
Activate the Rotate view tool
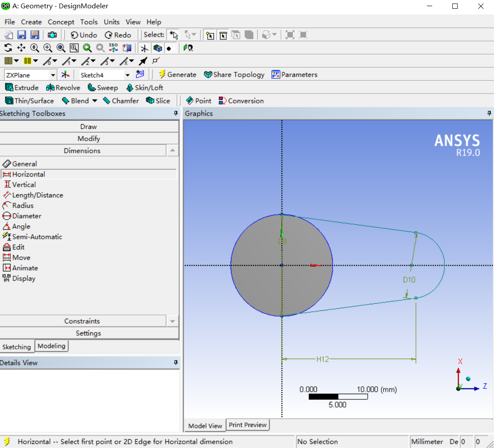tap(8, 48)
